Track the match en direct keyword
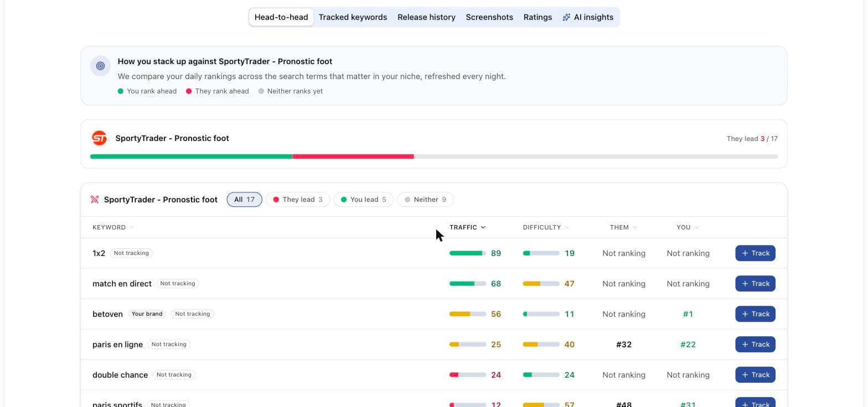868x407 pixels. [755, 284]
